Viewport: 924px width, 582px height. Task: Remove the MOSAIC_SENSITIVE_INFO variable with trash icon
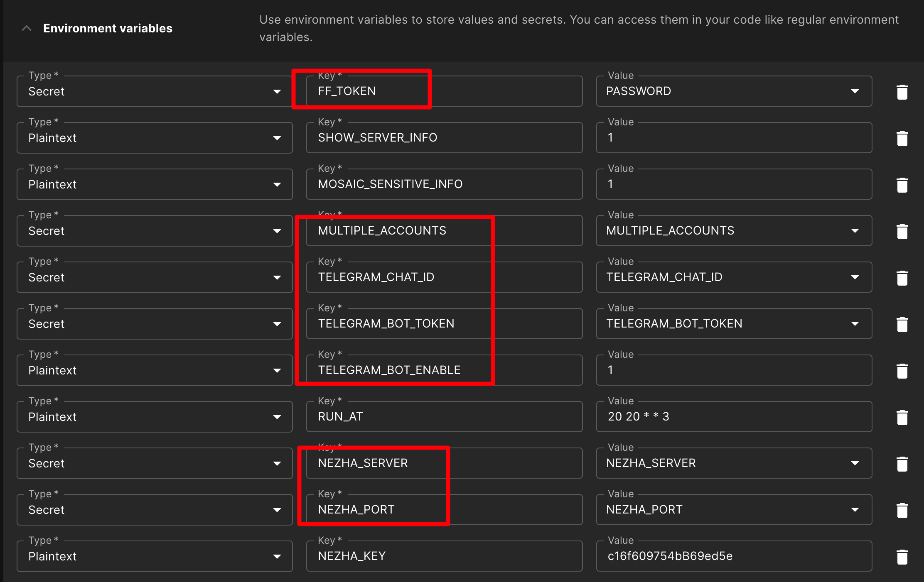[x=902, y=185]
